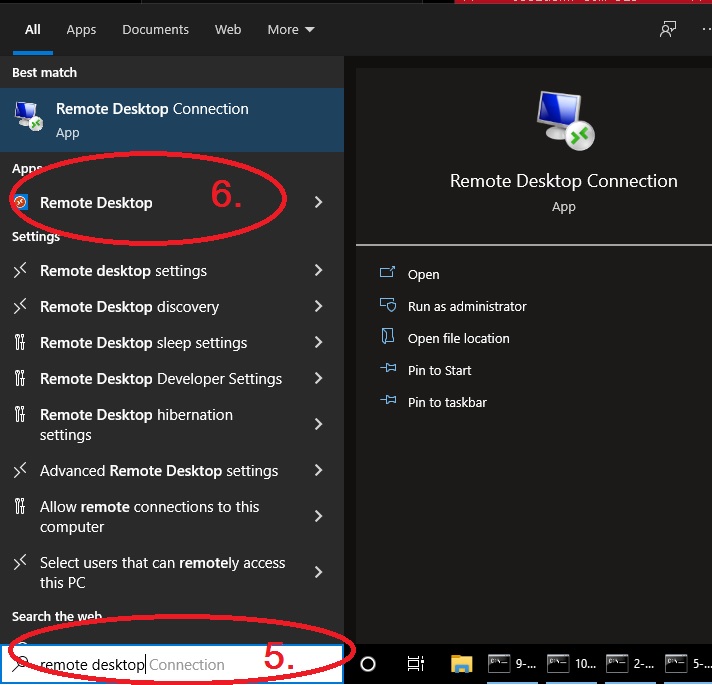Image resolution: width=712 pixels, height=685 pixels.
Task: Switch to the 5-... command prompt window
Action: coord(687,664)
